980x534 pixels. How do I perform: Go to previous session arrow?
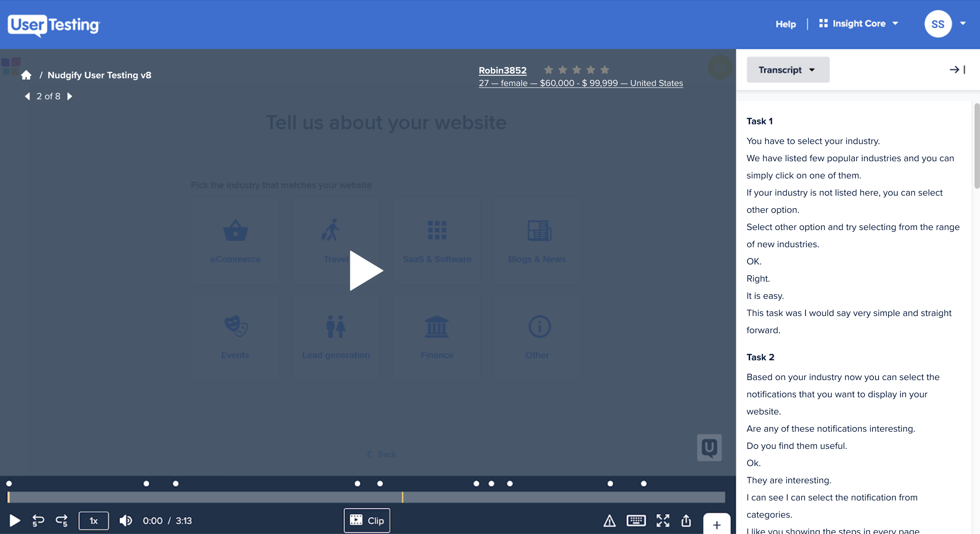click(28, 96)
